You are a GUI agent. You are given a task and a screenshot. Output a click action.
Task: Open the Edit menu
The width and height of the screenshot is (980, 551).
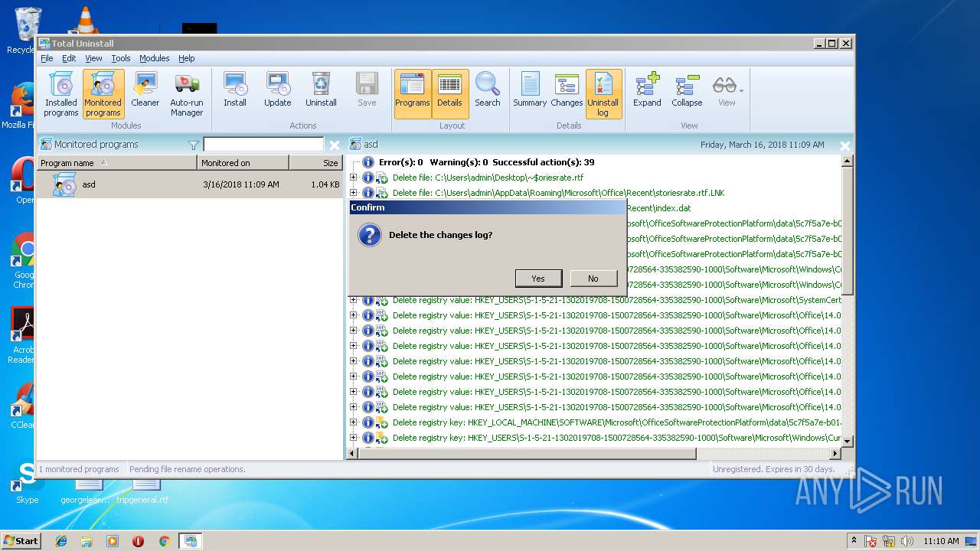[69, 58]
